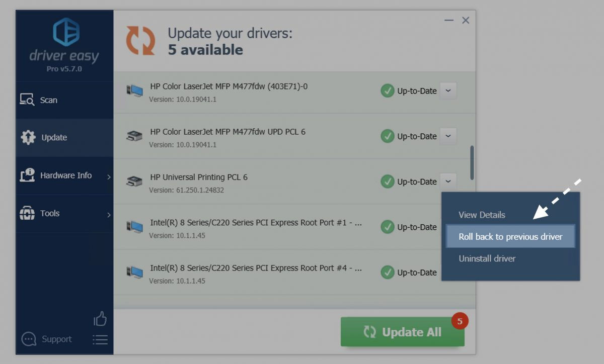Open the menu list icon near Support

(100, 339)
